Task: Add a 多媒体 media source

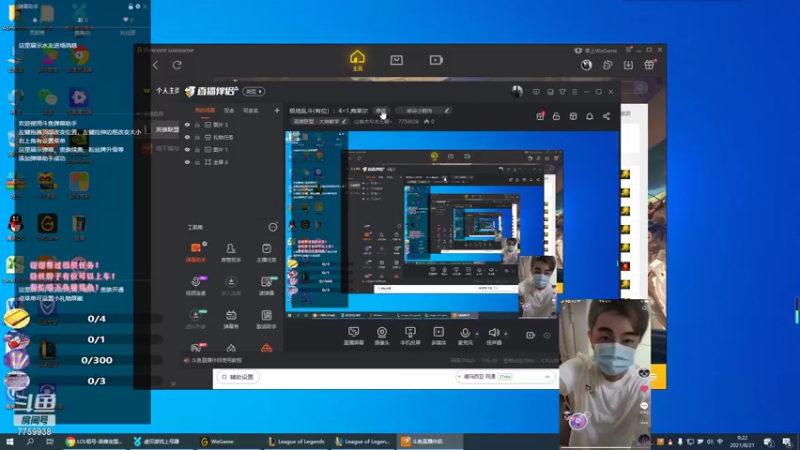Action: tap(438, 336)
